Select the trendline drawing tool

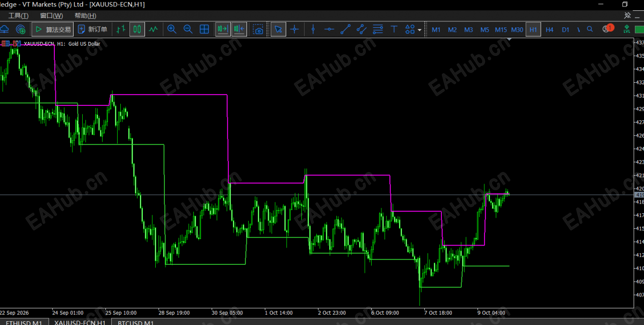(x=345, y=29)
